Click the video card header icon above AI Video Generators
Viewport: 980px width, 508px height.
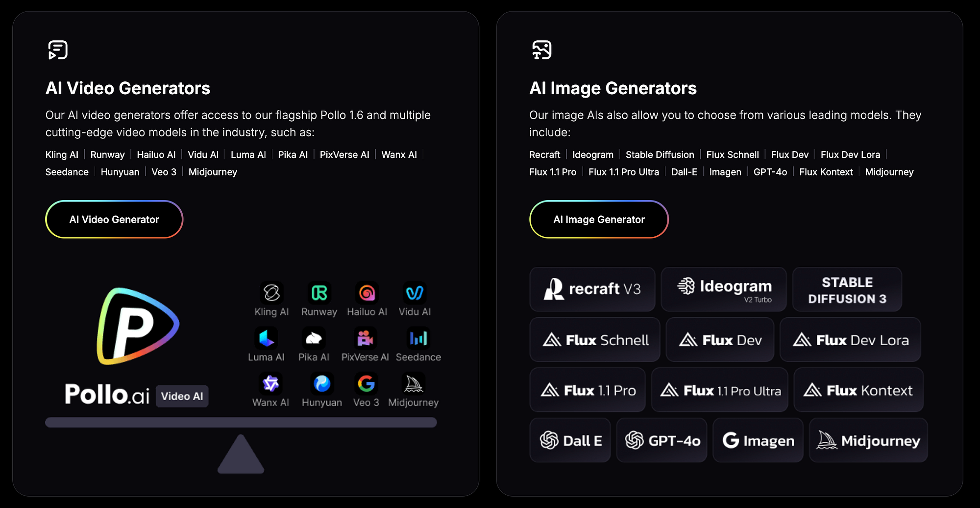[58, 50]
